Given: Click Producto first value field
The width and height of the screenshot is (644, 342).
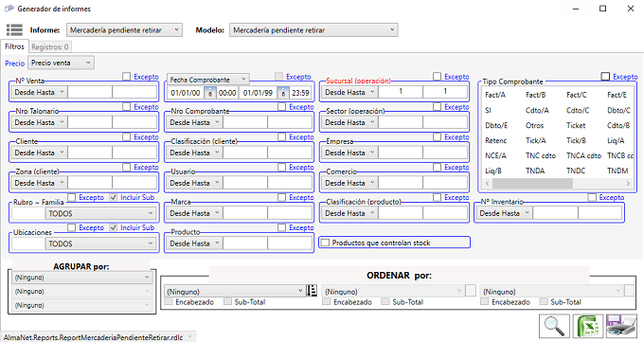Looking at the screenshot, I should [245, 243].
